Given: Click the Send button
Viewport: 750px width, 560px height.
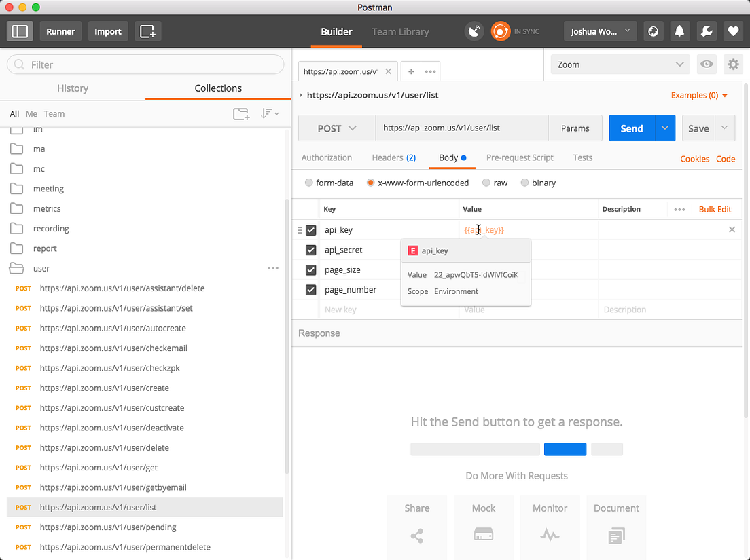Looking at the screenshot, I should point(631,128).
